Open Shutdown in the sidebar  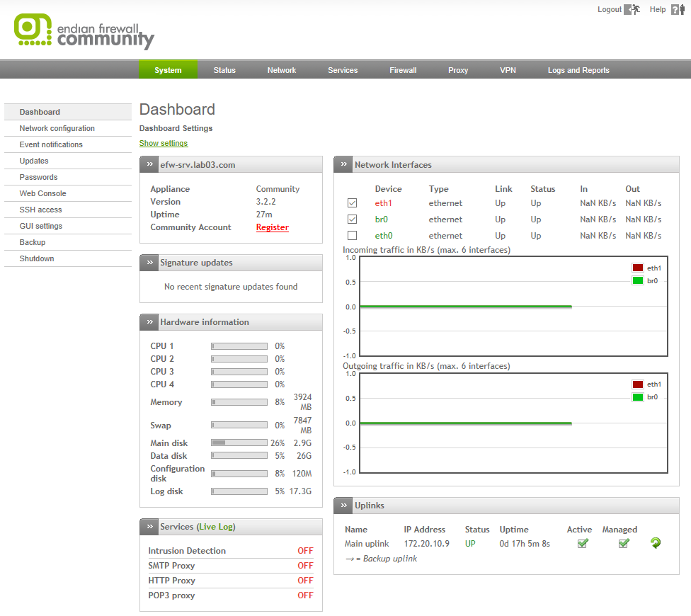(x=68, y=258)
